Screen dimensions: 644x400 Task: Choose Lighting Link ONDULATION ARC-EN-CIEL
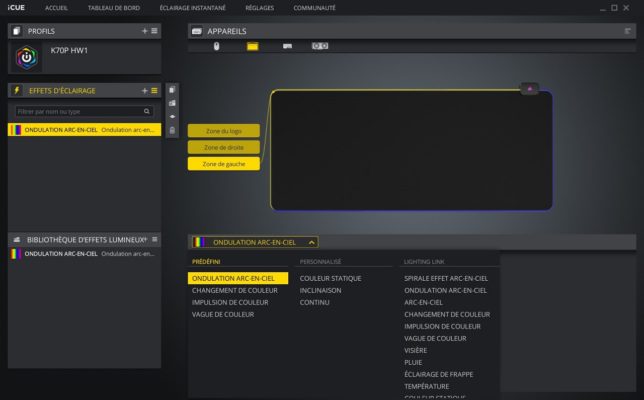point(446,290)
